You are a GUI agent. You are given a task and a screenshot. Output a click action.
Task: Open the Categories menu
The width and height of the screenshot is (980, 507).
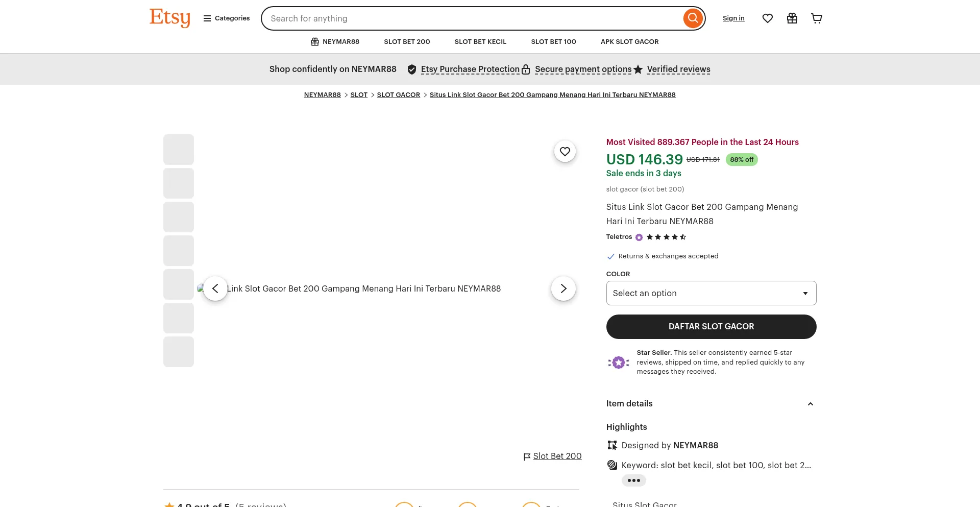click(x=226, y=18)
